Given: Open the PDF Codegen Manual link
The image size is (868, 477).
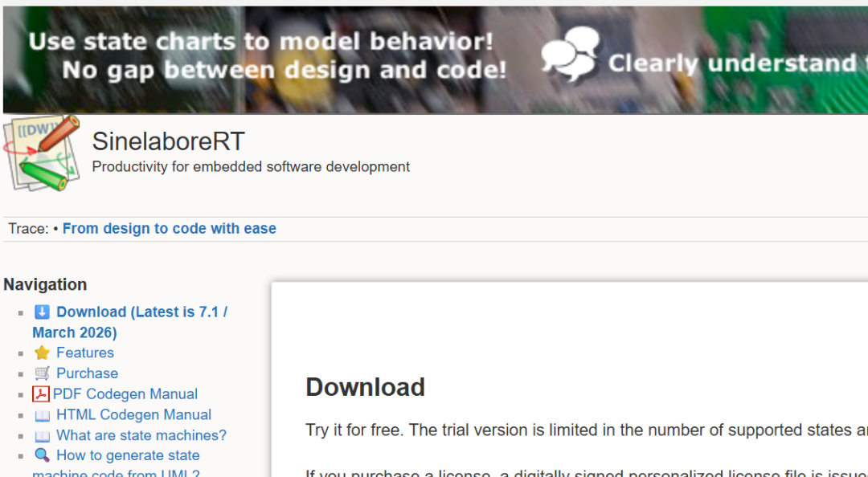Looking at the screenshot, I should (x=125, y=394).
